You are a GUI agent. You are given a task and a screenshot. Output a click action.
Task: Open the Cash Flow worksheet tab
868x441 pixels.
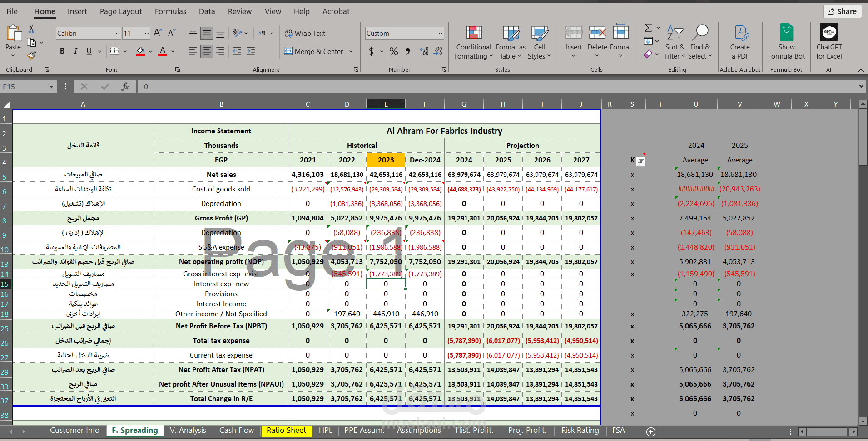(237, 431)
